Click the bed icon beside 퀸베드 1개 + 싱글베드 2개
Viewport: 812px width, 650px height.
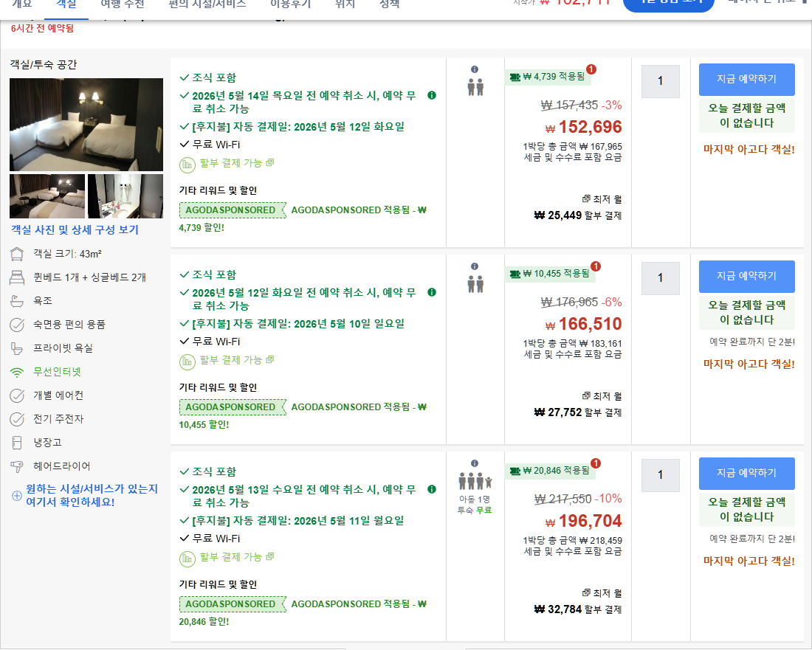click(x=17, y=278)
